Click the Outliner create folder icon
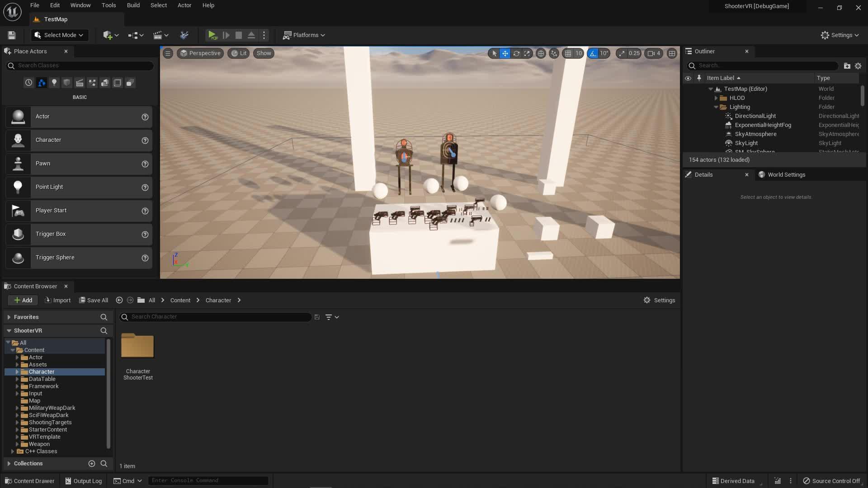The height and width of the screenshot is (488, 868). (x=847, y=66)
